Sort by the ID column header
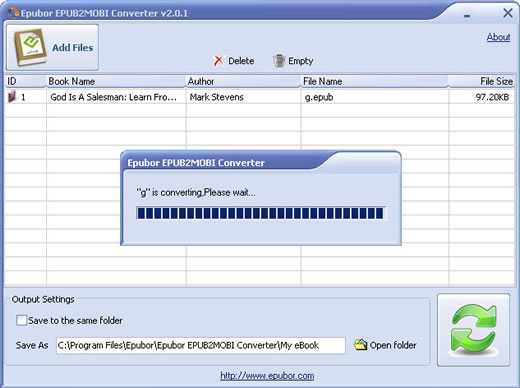Screen dimensions: 520x388 coord(25,81)
